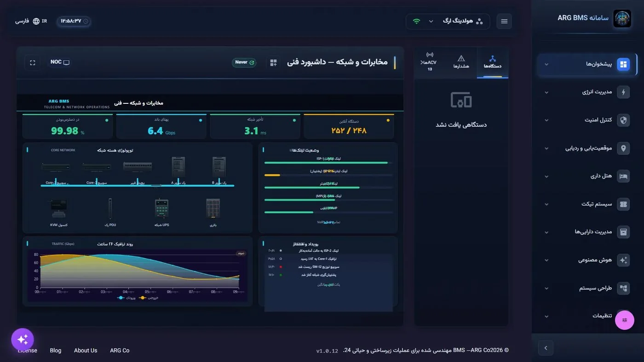Switch to the هشدارها alerts tab

tap(461, 62)
